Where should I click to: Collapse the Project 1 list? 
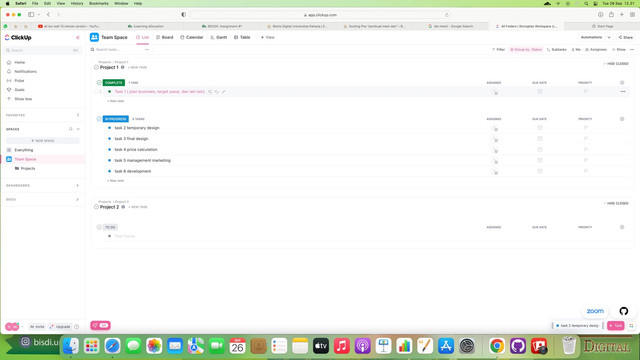[96, 67]
